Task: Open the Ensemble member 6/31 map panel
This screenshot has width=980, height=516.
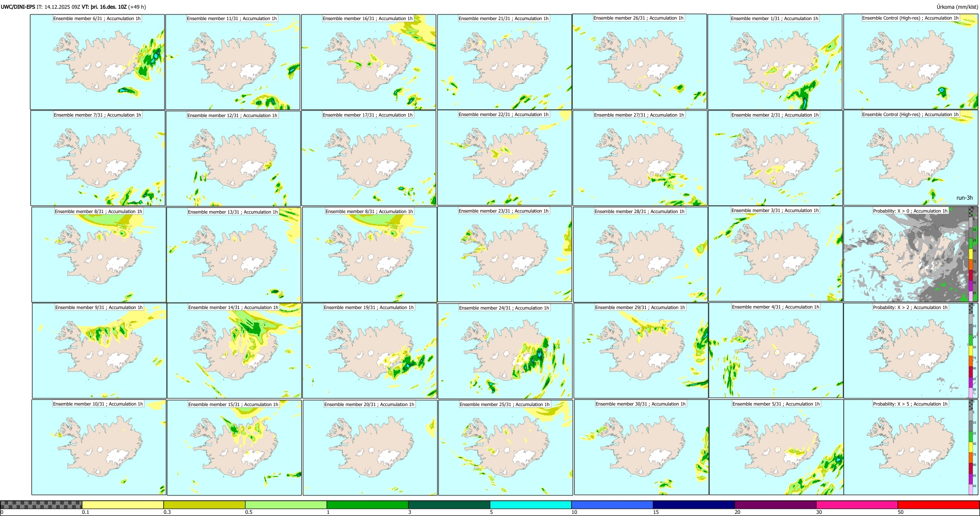Action: (x=97, y=62)
